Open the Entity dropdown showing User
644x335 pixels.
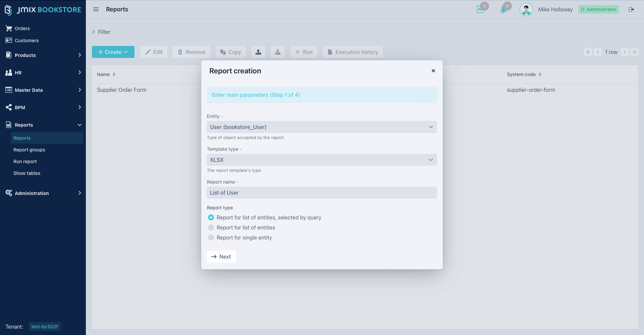[x=322, y=127]
